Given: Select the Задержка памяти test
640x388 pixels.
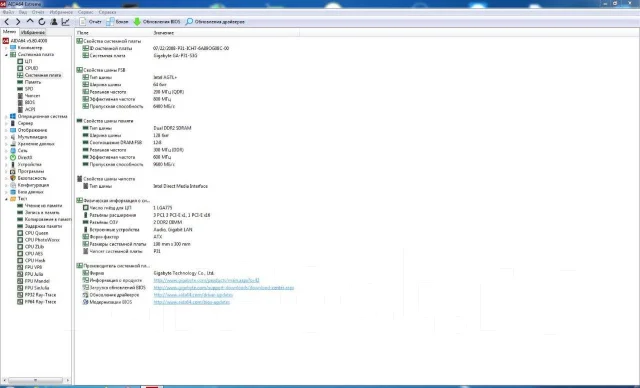Looking at the screenshot, I should click(43, 226).
